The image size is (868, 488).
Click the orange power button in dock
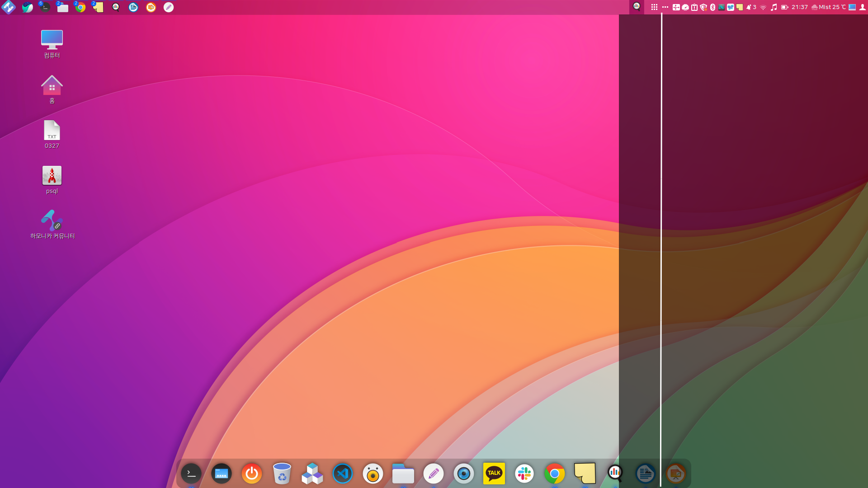(x=252, y=474)
